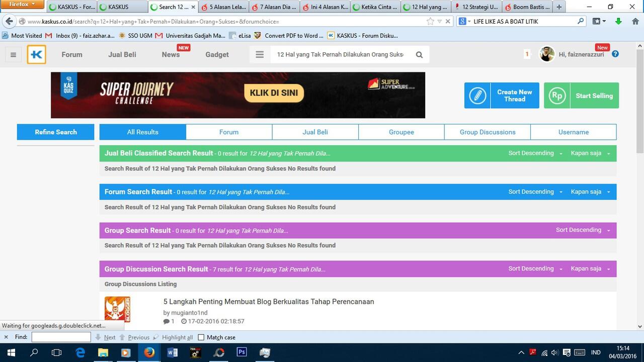
Task: Click the Kaskus search text field
Action: click(x=341, y=55)
